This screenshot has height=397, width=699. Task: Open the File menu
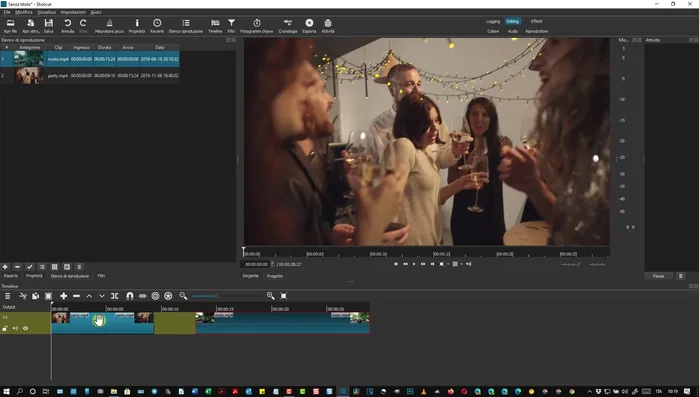pos(7,12)
